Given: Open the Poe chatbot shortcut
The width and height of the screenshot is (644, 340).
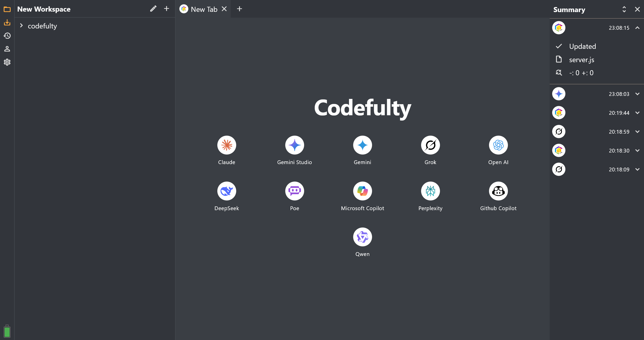Looking at the screenshot, I should tap(294, 191).
